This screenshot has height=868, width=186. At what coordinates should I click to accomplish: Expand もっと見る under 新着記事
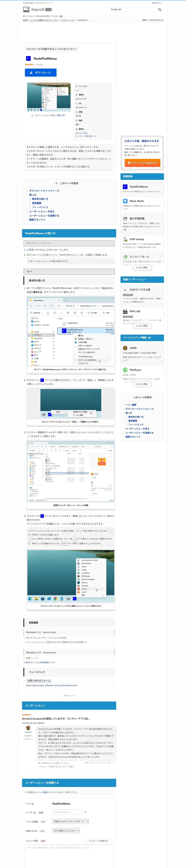tap(142, 267)
